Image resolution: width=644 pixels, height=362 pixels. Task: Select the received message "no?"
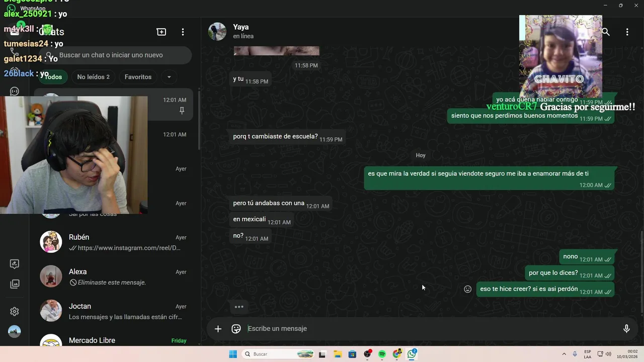250,236
